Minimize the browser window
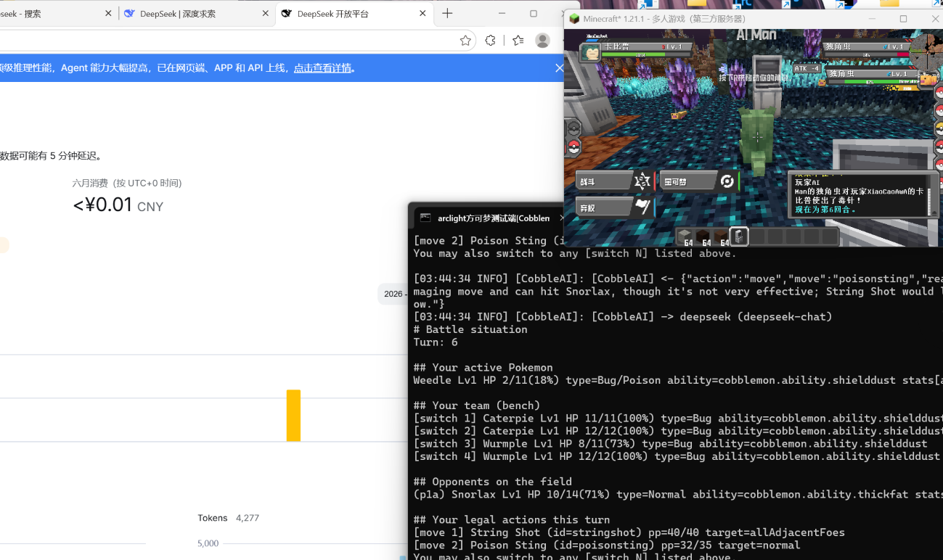Viewport: 943px width, 560px height. point(502,14)
